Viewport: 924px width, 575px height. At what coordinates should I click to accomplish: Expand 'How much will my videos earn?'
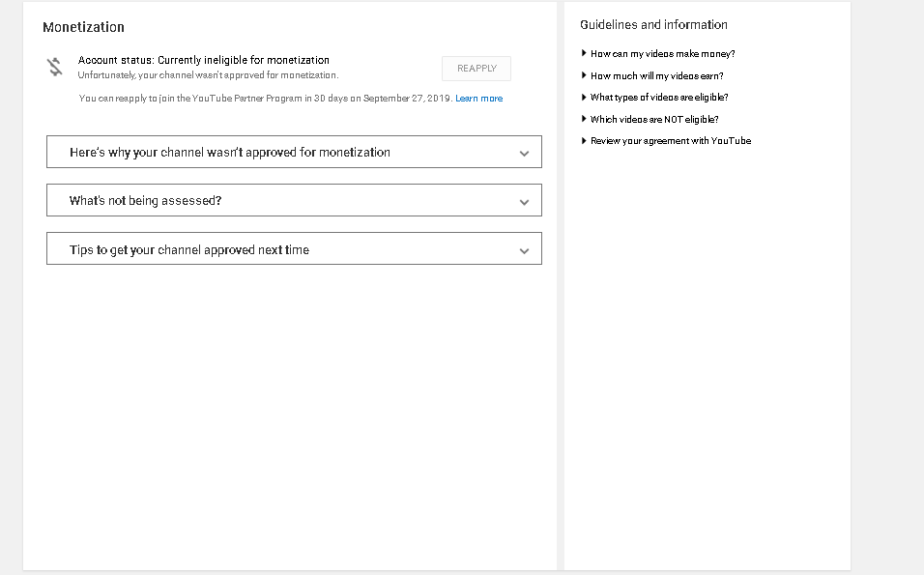click(x=656, y=76)
